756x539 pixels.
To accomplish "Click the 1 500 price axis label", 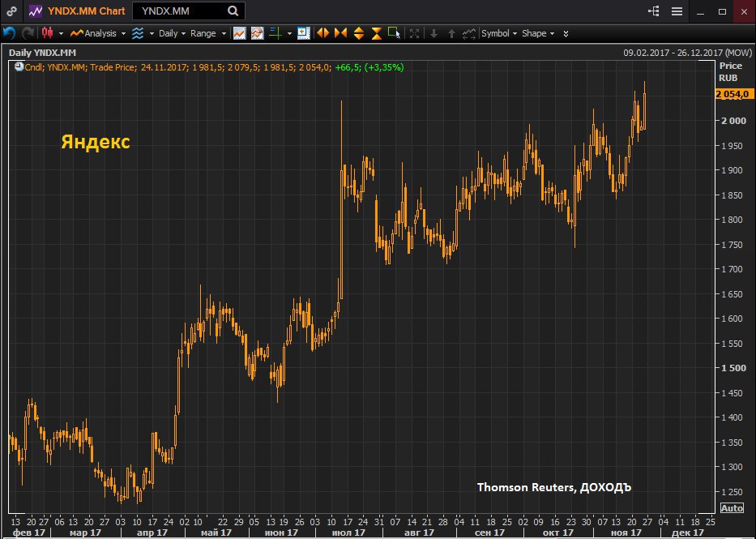I will pos(733,368).
